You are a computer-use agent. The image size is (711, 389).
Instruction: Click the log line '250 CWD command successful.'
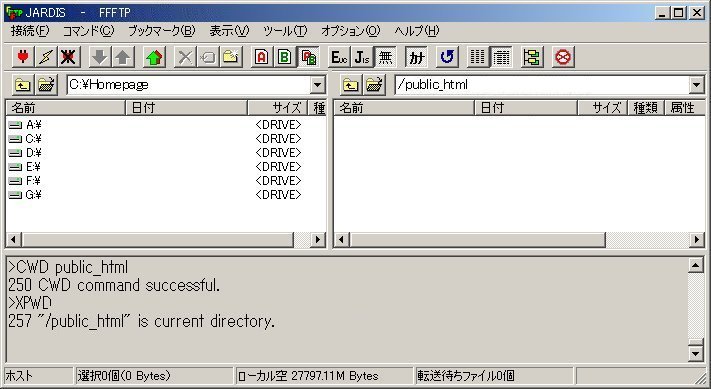[x=114, y=285]
